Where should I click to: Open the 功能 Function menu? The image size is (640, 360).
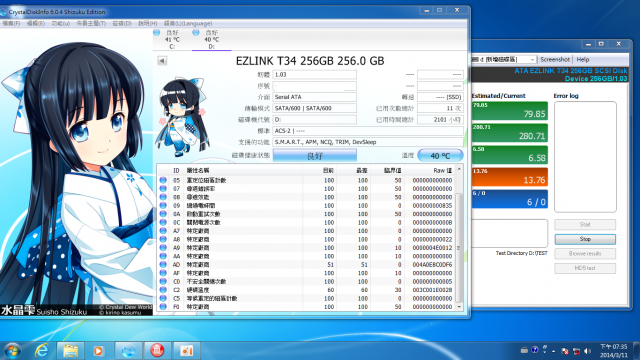60,24
